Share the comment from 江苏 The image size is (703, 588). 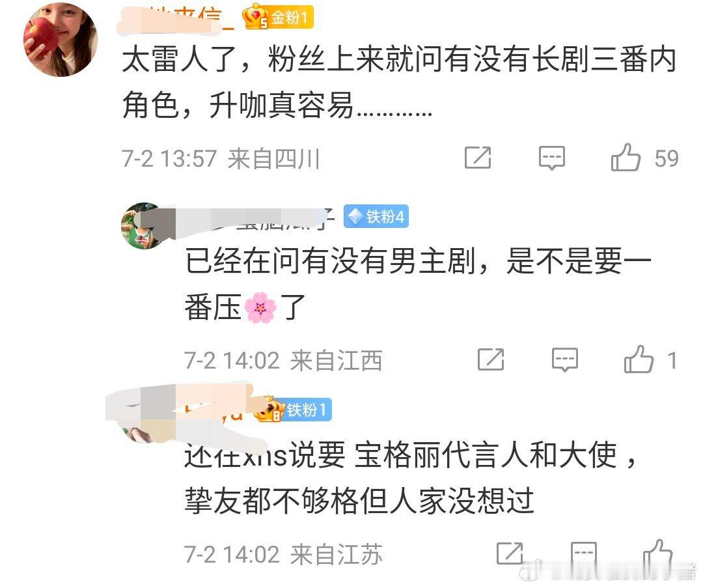(510, 553)
